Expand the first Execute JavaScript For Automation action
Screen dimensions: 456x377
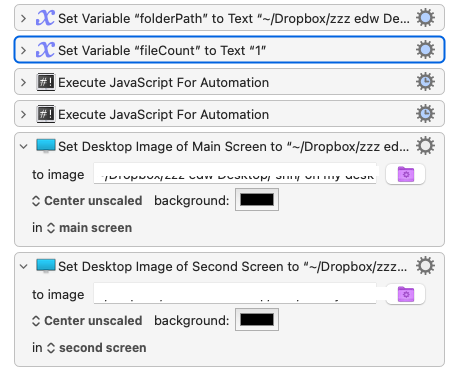tap(23, 82)
